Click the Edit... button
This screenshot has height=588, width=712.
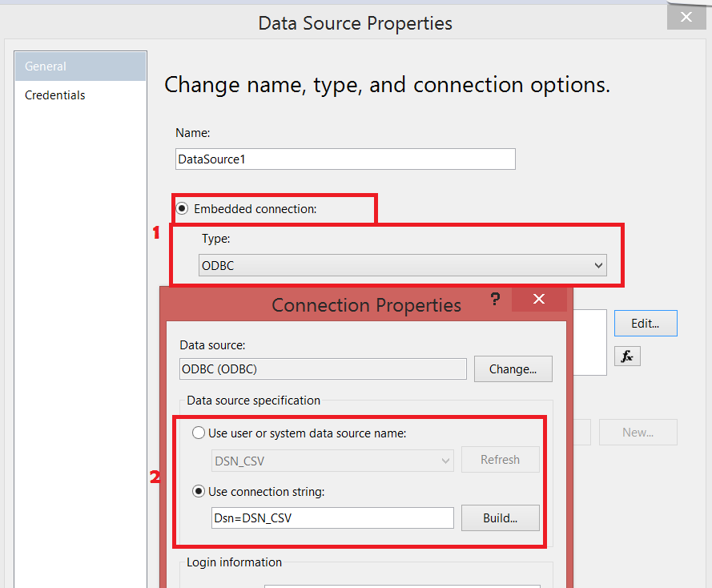(646, 324)
